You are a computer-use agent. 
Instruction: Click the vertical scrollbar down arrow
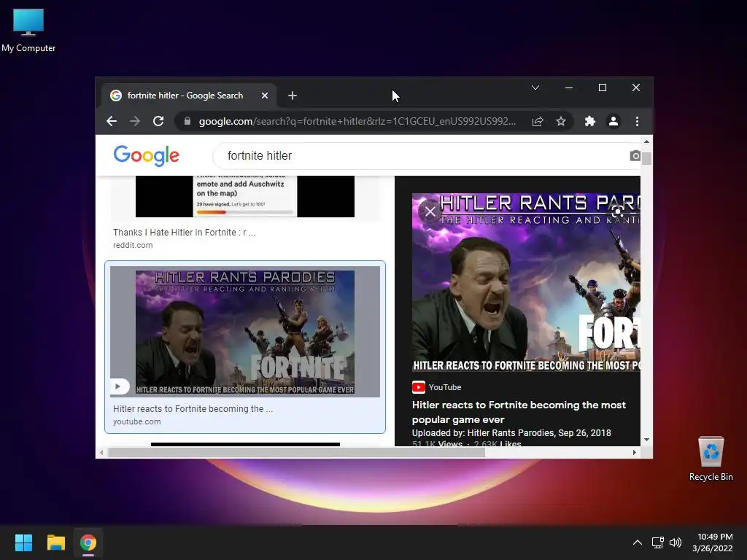[x=646, y=440]
